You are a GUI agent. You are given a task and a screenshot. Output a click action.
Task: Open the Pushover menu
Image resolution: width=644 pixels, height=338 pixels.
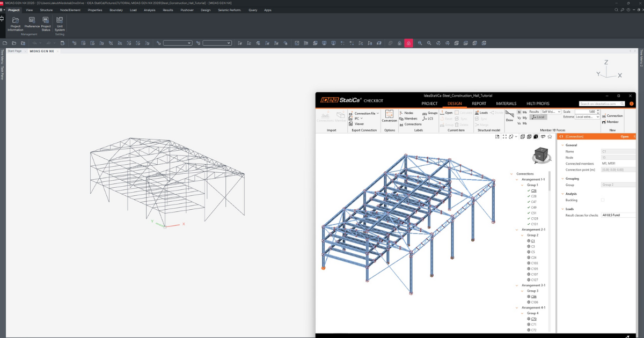[x=187, y=10]
